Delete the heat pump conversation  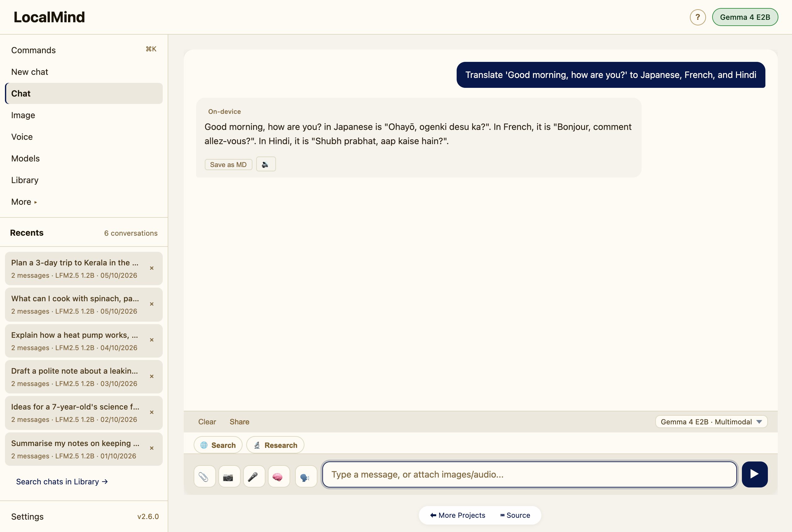click(x=152, y=340)
